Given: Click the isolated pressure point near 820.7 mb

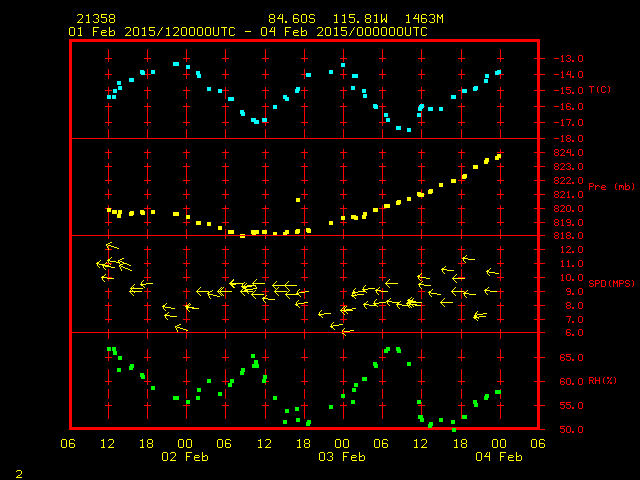Looking at the screenshot, I should (x=298, y=200).
